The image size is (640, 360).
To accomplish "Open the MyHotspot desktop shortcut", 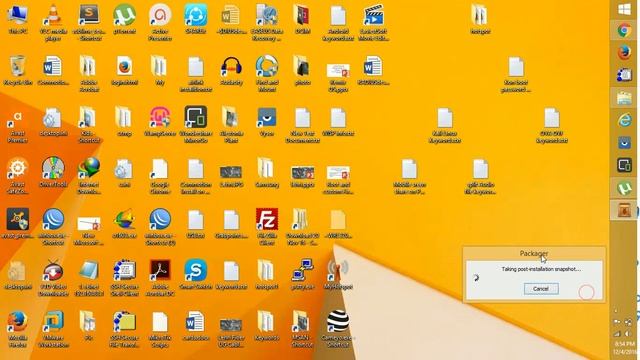I will (x=338, y=274).
